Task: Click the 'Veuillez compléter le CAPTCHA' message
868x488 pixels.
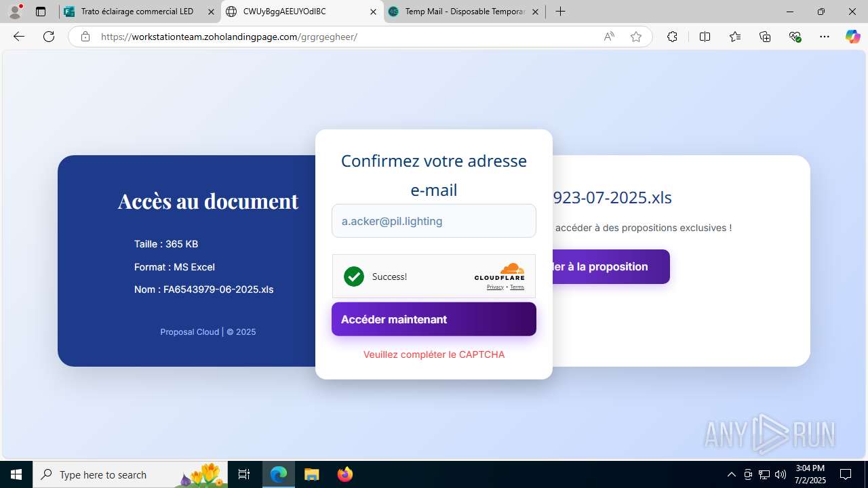Action: (434, 354)
